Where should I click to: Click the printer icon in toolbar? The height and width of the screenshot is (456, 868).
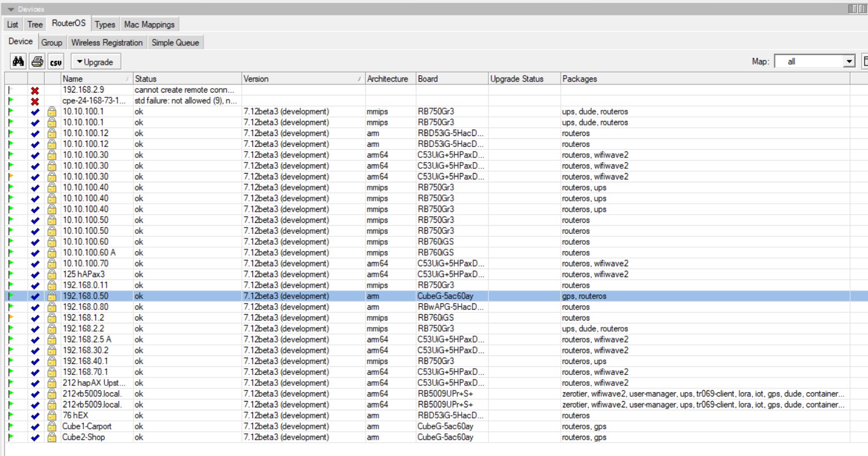click(x=37, y=61)
